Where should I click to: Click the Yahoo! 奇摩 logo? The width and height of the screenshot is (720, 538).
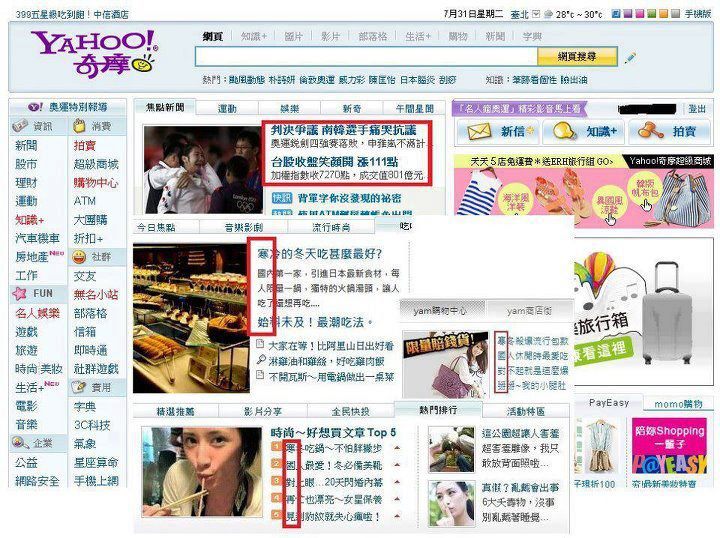94,53
